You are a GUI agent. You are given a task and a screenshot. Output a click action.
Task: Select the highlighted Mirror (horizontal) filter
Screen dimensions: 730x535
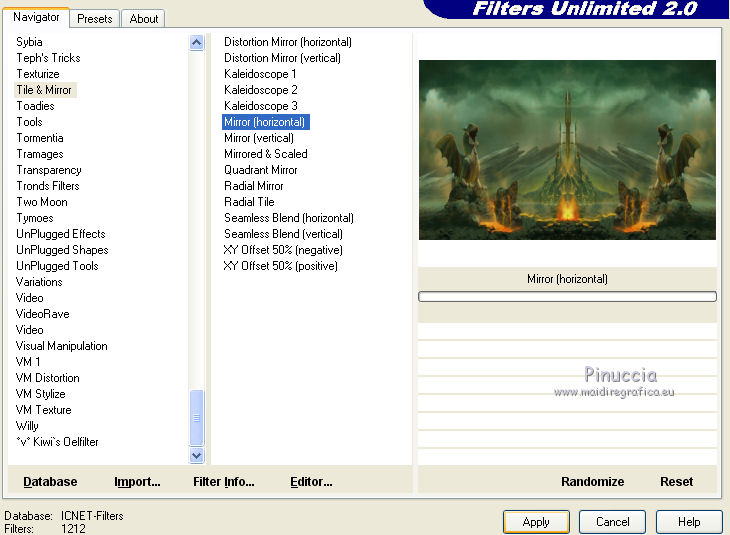[x=265, y=122]
